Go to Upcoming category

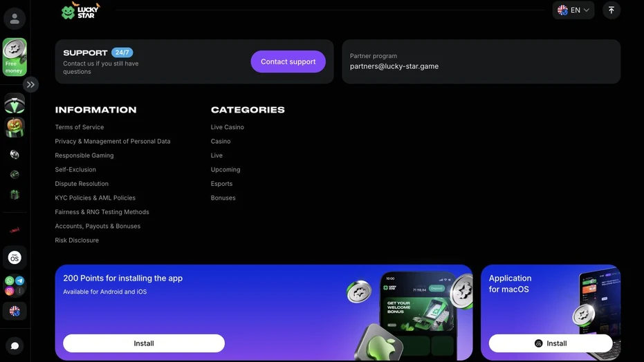(x=226, y=169)
